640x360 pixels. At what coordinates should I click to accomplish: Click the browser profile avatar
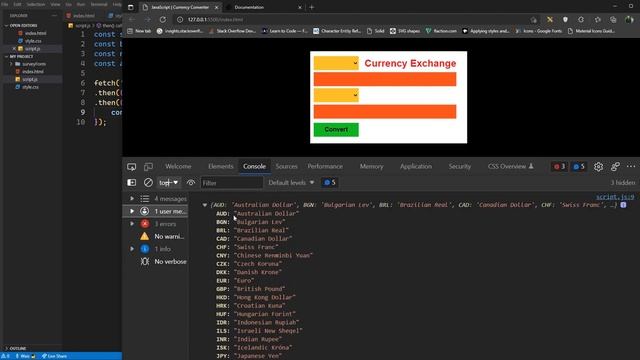[629, 20]
